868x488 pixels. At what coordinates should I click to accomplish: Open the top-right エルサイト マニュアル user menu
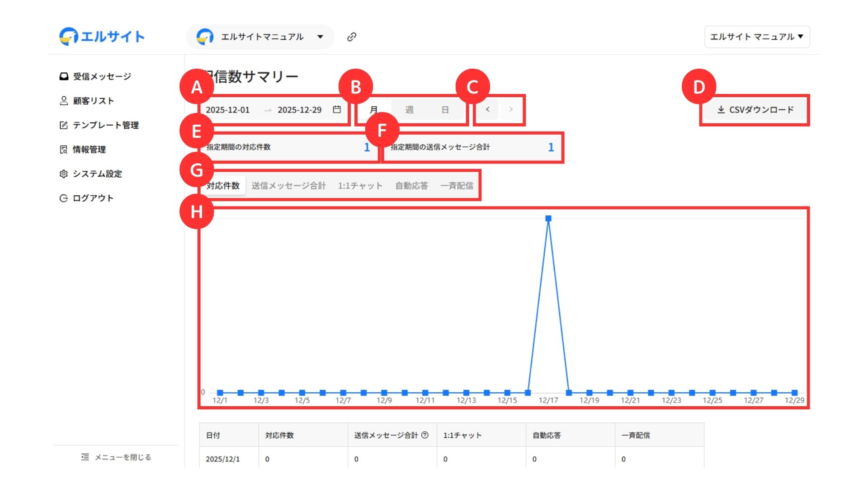click(757, 37)
